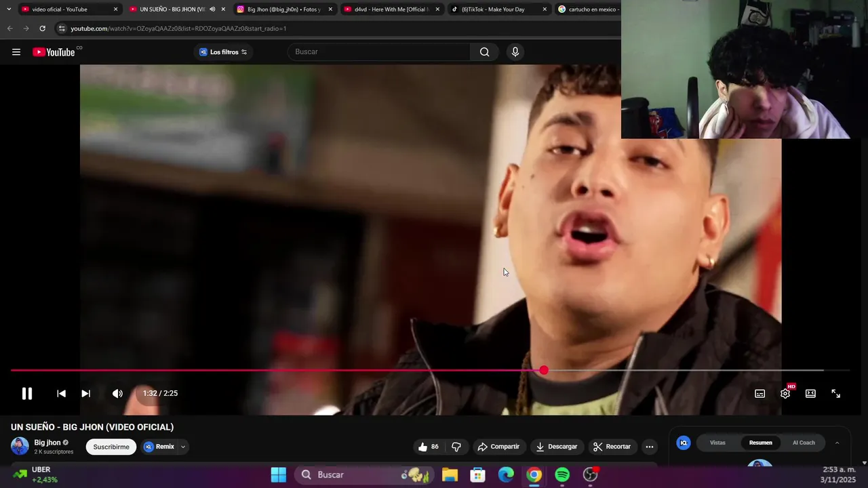
Task: Share the video with Compartir
Action: tap(498, 447)
